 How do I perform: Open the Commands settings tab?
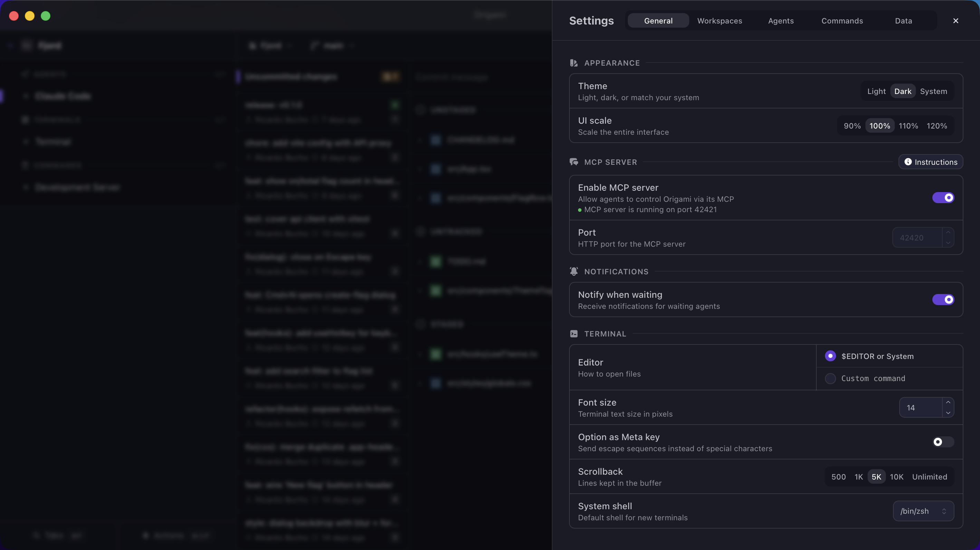tap(842, 20)
